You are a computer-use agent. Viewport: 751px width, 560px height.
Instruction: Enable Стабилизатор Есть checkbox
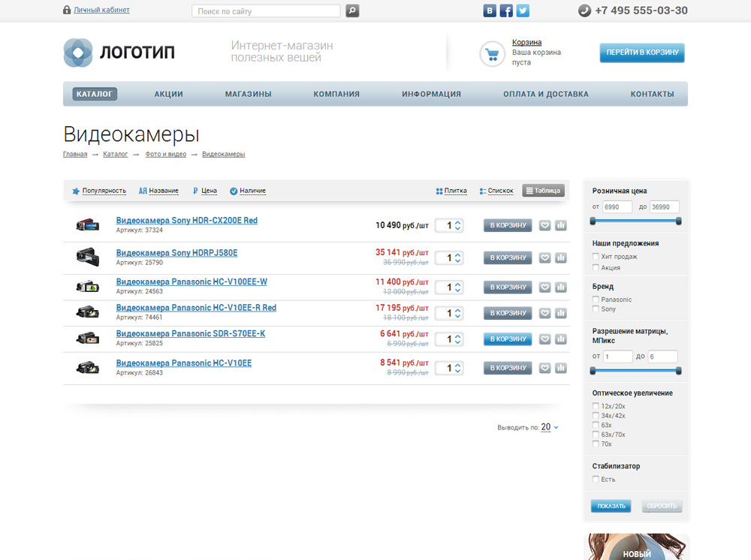[596, 479]
